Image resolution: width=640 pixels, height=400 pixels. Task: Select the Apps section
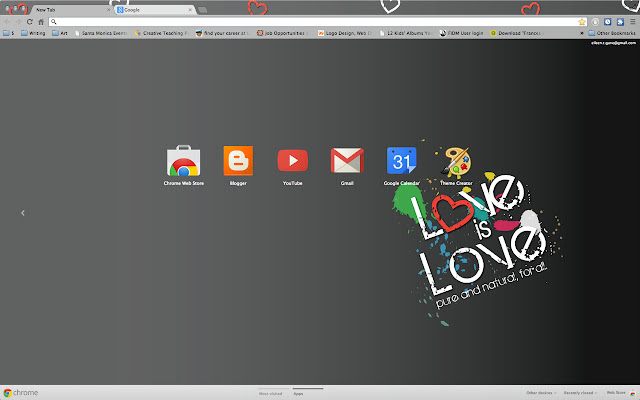pyautogui.click(x=298, y=393)
